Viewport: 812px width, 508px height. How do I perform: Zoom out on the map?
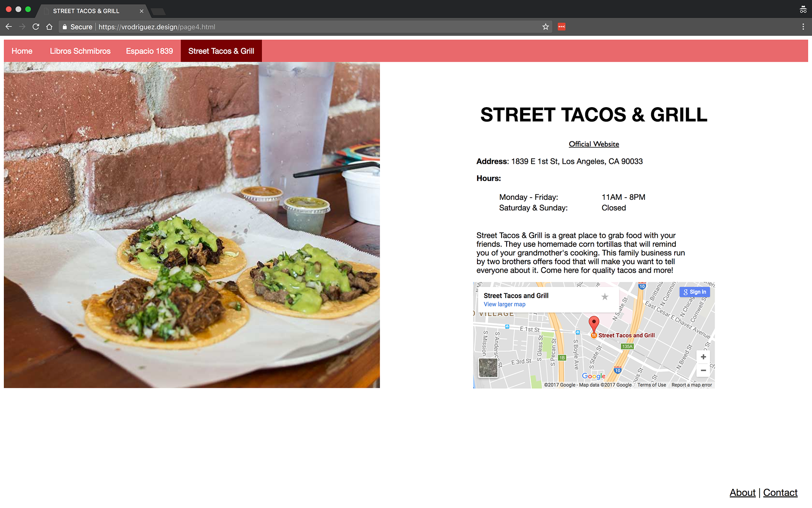[x=703, y=370]
